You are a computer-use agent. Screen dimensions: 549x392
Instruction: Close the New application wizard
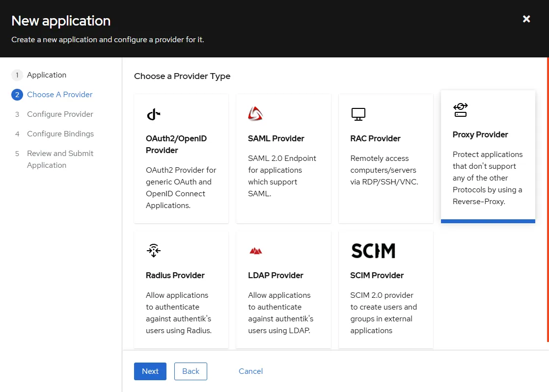(x=526, y=19)
